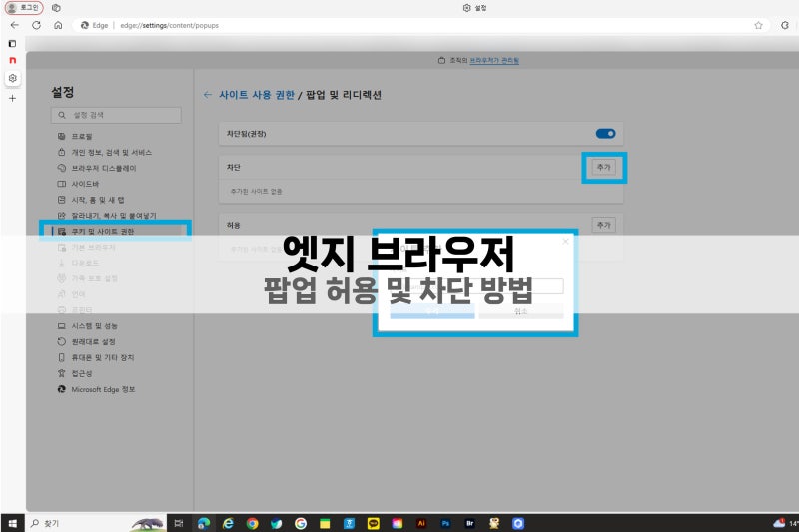This screenshot has width=799, height=532.
Task: Click the taskbar 찾기 search box
Action: tap(96, 523)
